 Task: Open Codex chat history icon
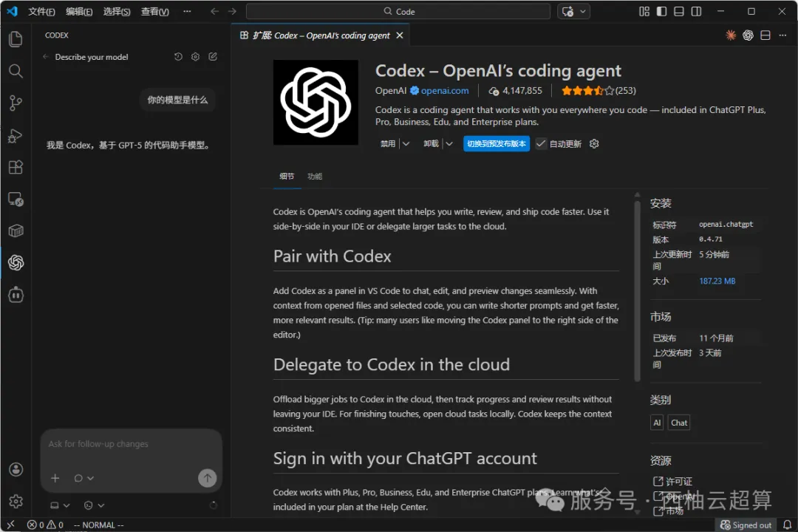(178, 56)
